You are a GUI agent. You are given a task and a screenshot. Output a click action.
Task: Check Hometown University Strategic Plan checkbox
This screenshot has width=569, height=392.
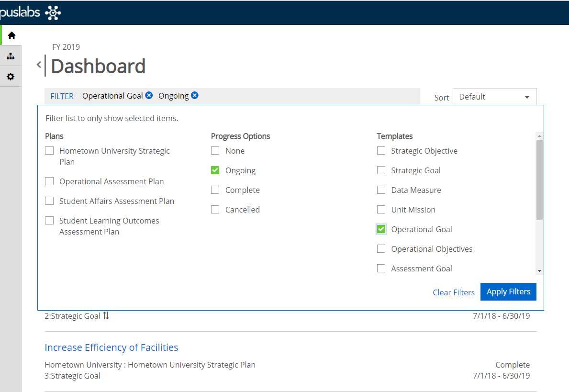[49, 151]
